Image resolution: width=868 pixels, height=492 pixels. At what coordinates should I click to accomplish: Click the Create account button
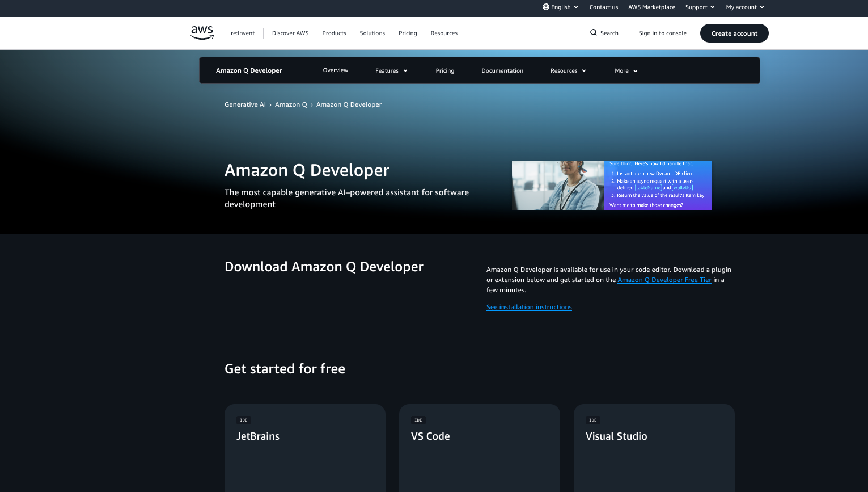point(734,33)
